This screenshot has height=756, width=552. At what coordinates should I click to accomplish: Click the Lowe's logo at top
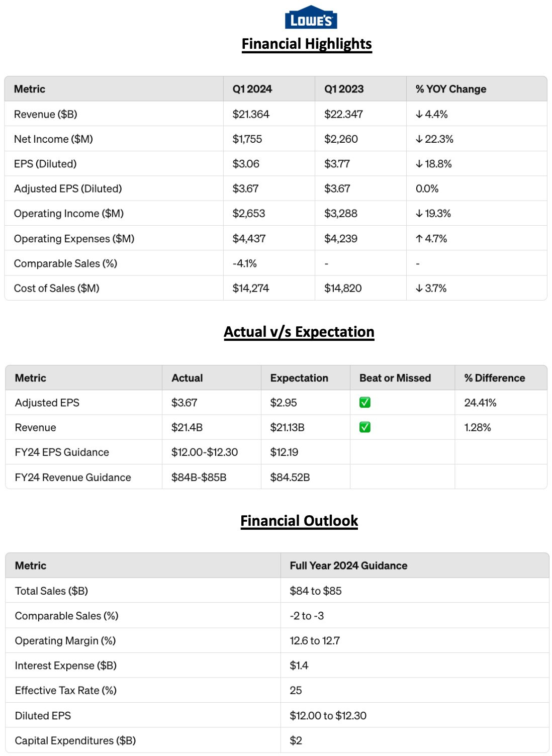coord(311,18)
